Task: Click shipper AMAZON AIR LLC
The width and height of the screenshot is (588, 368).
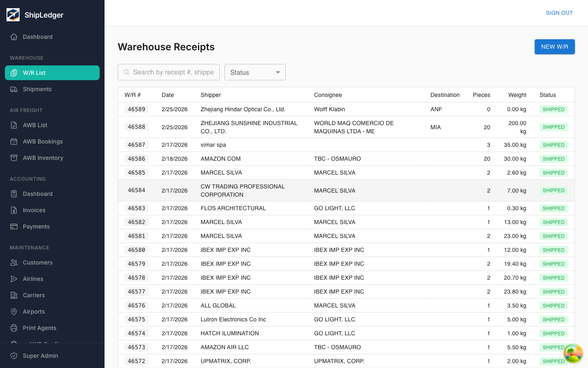Action: 225,347
